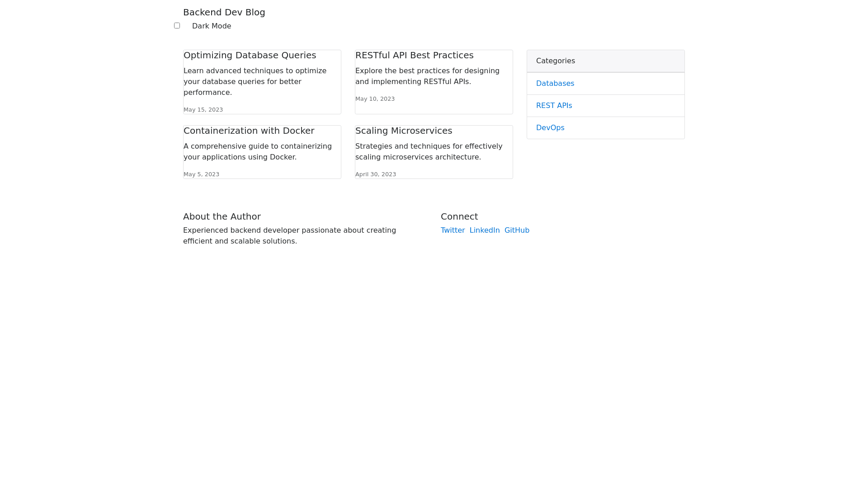The image size is (868, 488).
Task: Click the Connect section heading
Action: tap(459, 217)
